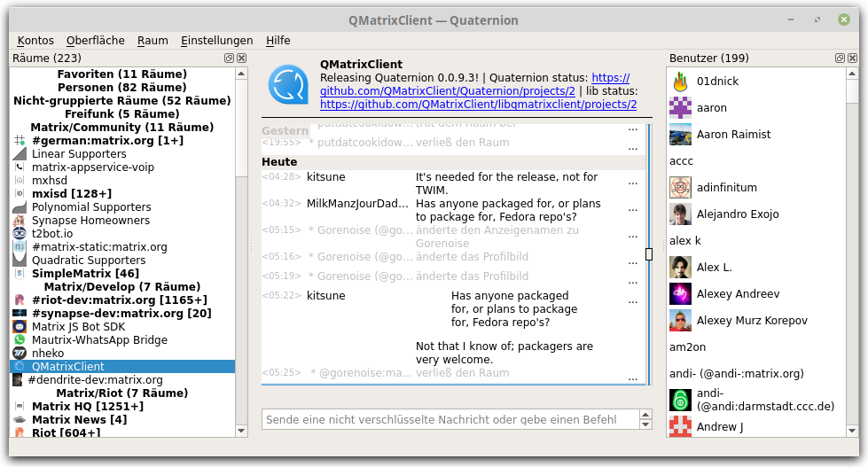Image resolution: width=868 pixels, height=467 pixels.
Task: Click the t2bot.io robot icon
Action: [20, 234]
